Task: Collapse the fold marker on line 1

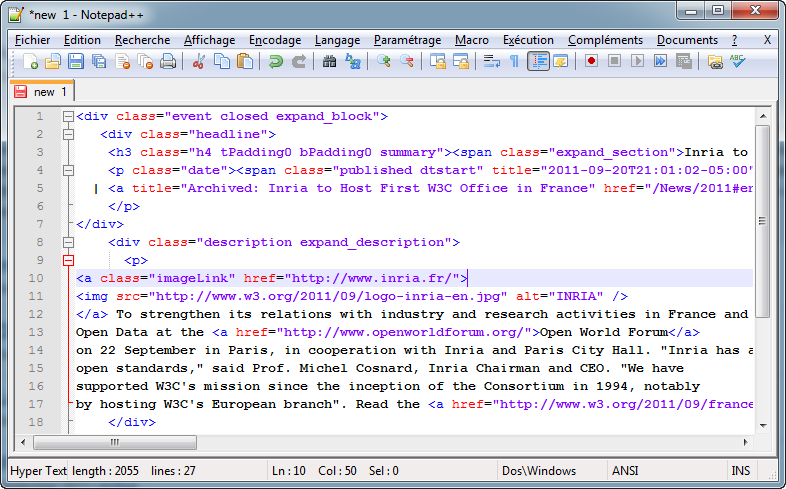Action: [x=68, y=116]
